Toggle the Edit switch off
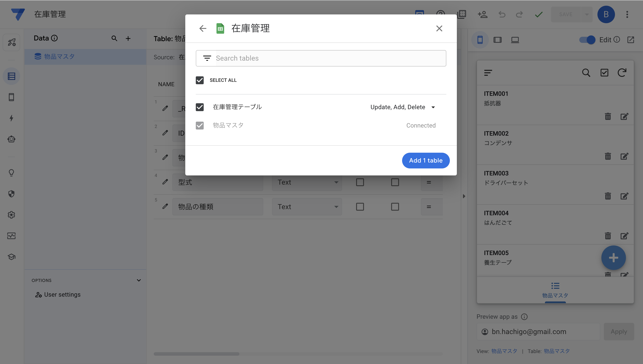Screen dimensions: 643x364 [587, 40]
